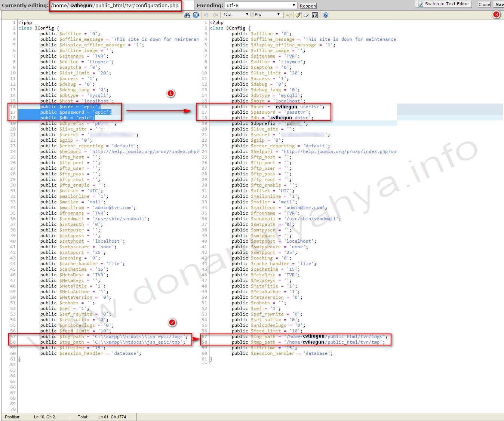Screen dimensions: 504x421
Task: Click the go-to-line arrow icon
Action: tap(196, 15)
